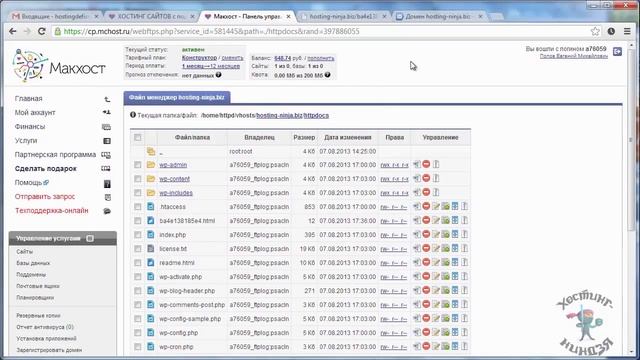Check the box for wp-includes folder
Screen dimensions: 640x360
click(138, 193)
